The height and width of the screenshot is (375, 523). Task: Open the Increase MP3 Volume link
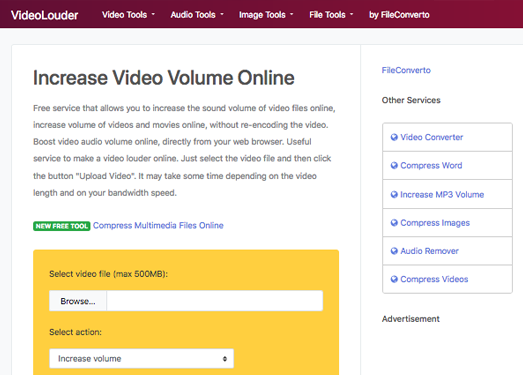click(442, 195)
